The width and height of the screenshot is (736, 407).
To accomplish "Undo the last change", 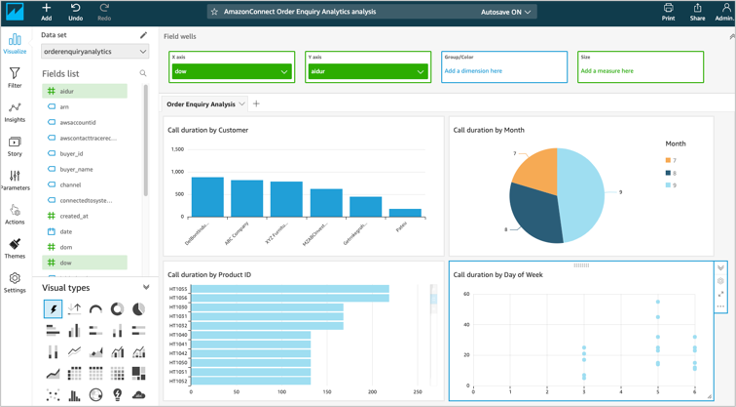I will tap(75, 12).
